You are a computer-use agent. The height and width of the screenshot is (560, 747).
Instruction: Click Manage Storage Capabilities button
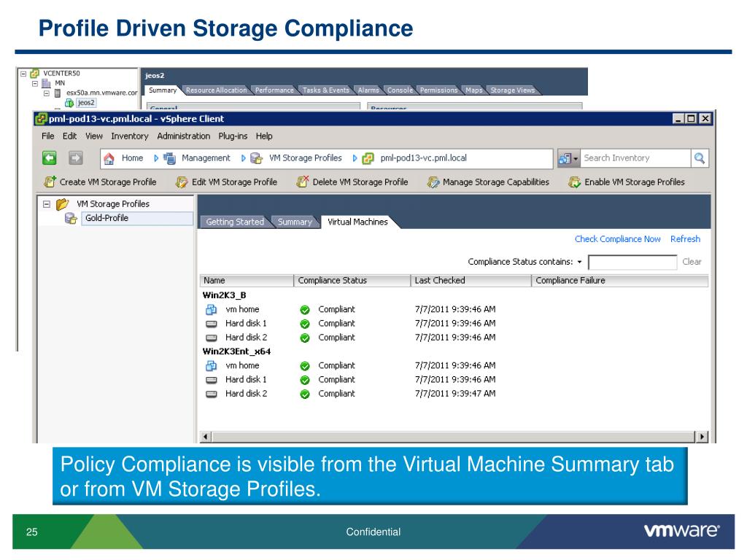point(488,182)
